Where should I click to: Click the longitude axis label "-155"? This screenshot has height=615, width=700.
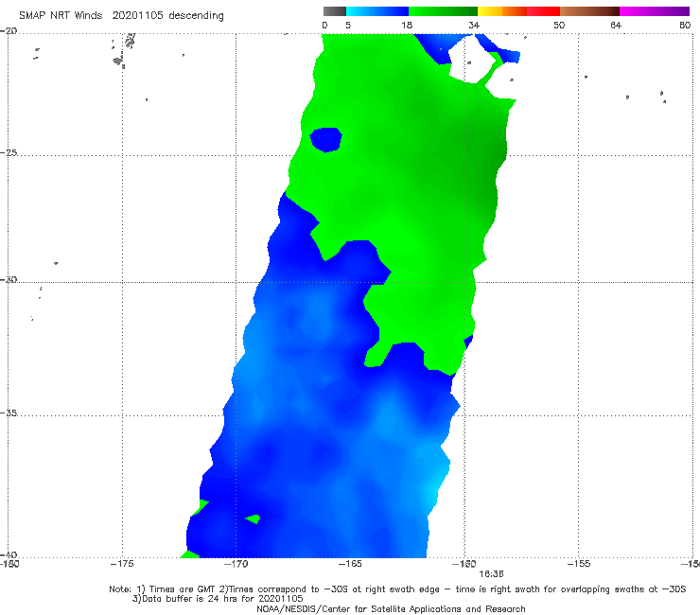pos(579,564)
